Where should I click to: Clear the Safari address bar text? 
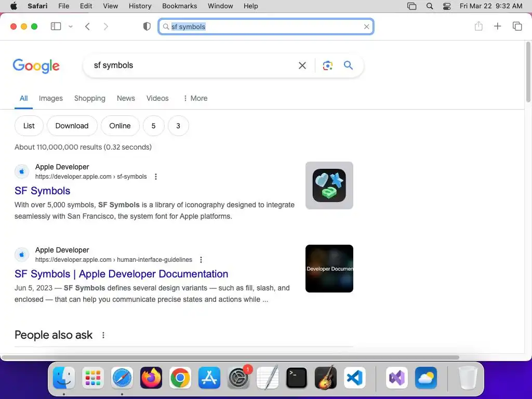(x=366, y=27)
